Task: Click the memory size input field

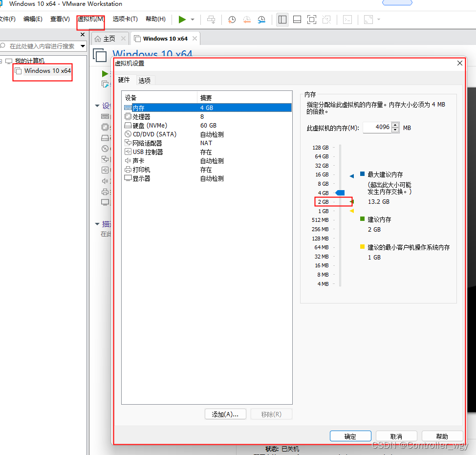Action: 377,127
